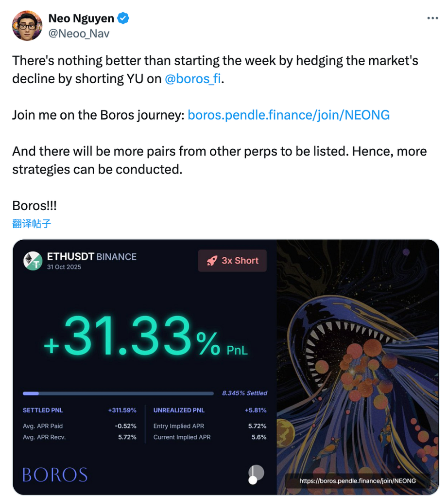Click the 8.345% Settled label
Image resolution: width=448 pixels, height=498 pixels.
tap(244, 393)
